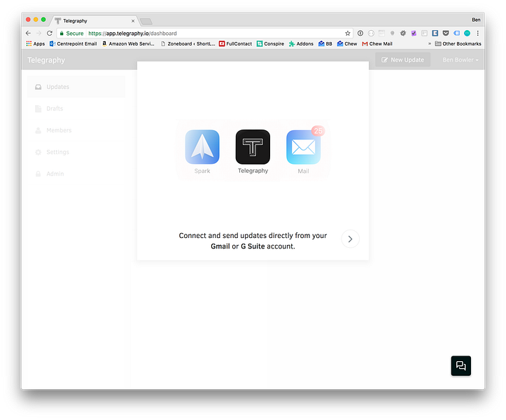Open the Amazon Web Services bookmark
506x420 pixels.
click(128, 43)
